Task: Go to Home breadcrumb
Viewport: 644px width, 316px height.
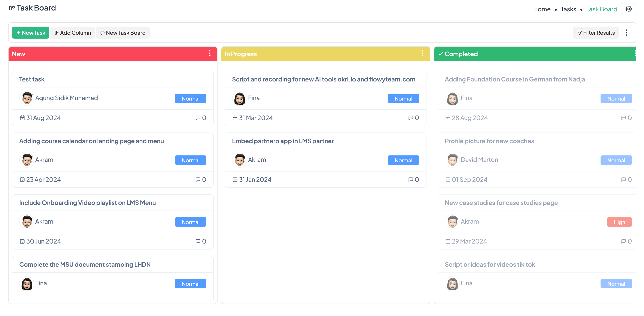Action: coord(541,9)
